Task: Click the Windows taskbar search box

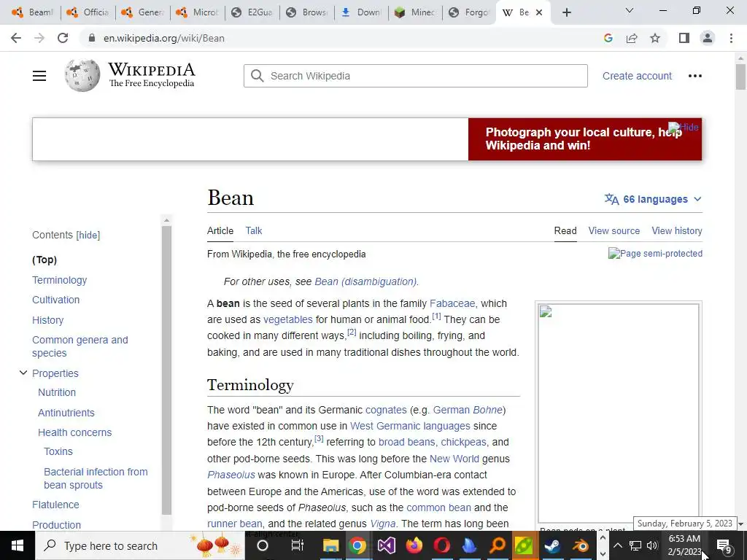Action: (x=139, y=545)
